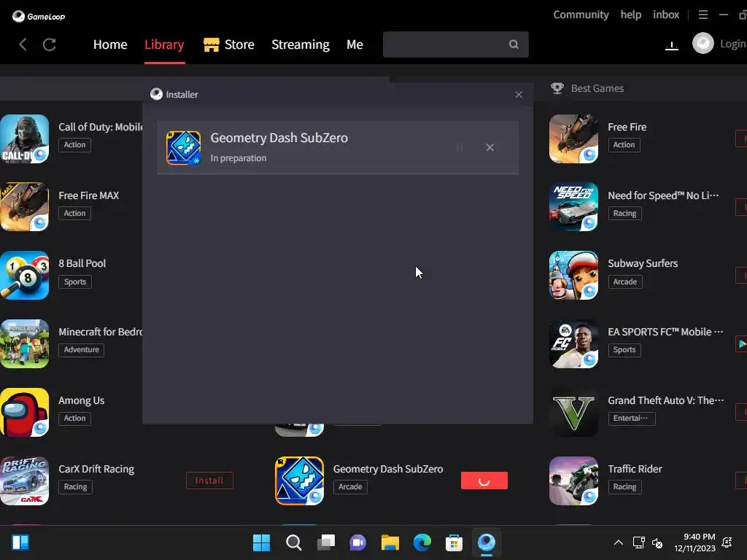The height and width of the screenshot is (560, 747).
Task: Click the Racing tag under Traffic Rider
Action: point(624,486)
